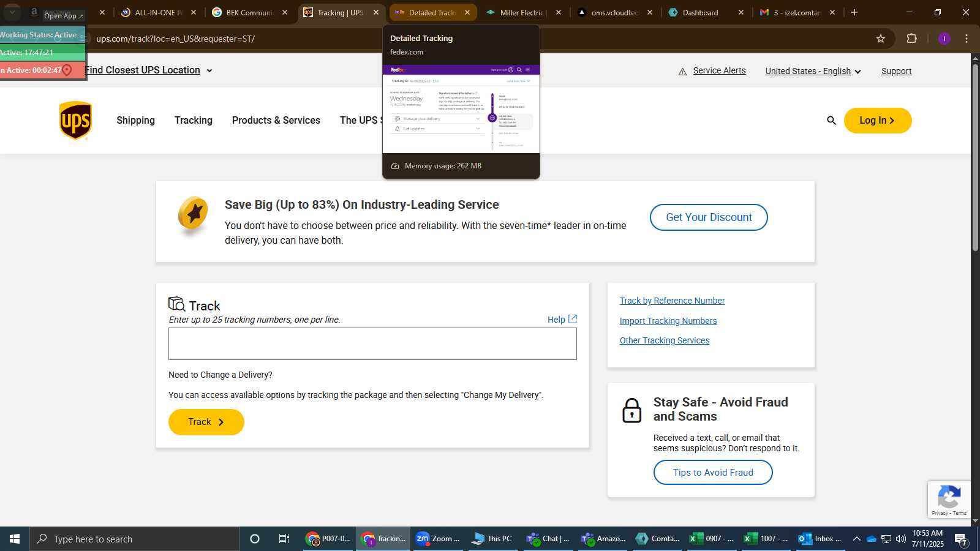Click the Log In button
980x551 pixels.
click(878, 121)
